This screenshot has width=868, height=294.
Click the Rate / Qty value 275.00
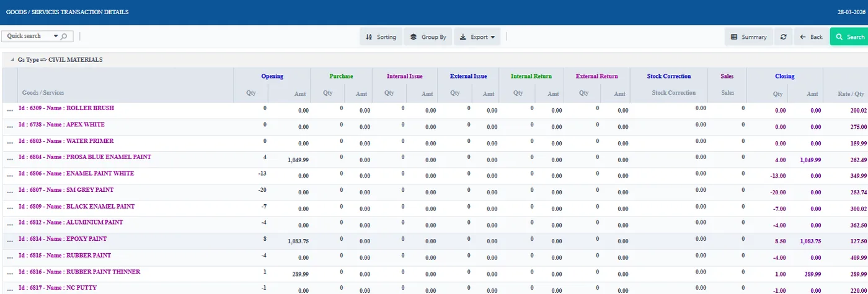click(x=859, y=127)
